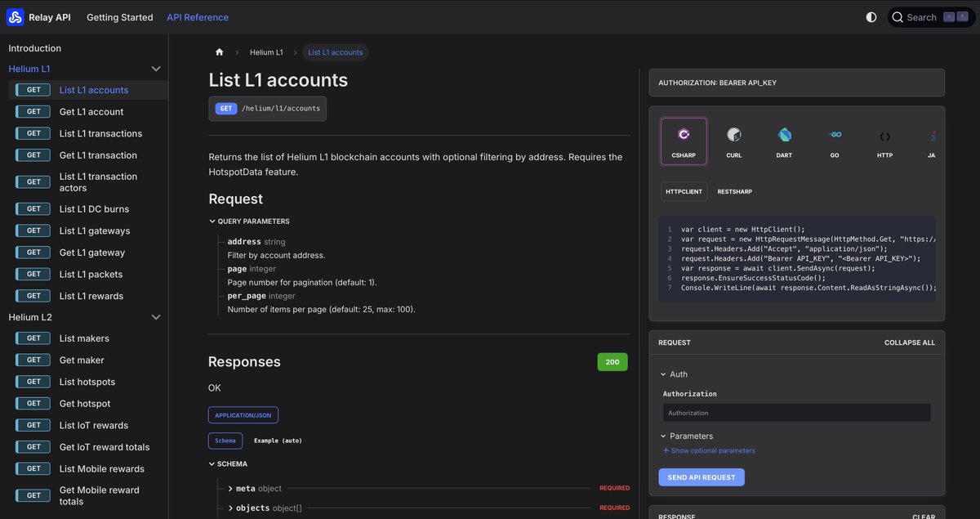The height and width of the screenshot is (519, 980).
Task: Collapse the Auth section
Action: 674,374
